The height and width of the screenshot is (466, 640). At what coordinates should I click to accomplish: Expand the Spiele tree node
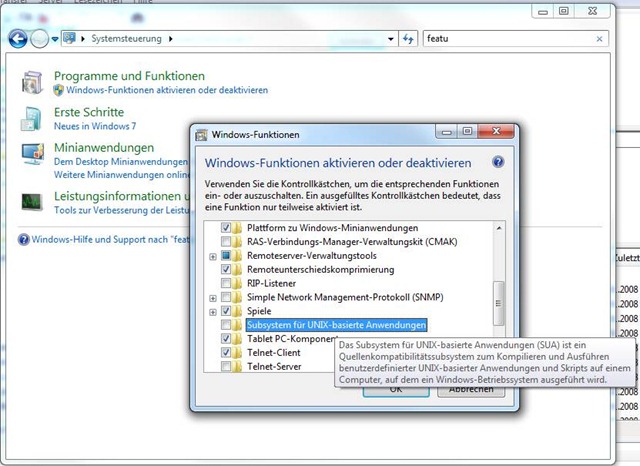(213, 312)
